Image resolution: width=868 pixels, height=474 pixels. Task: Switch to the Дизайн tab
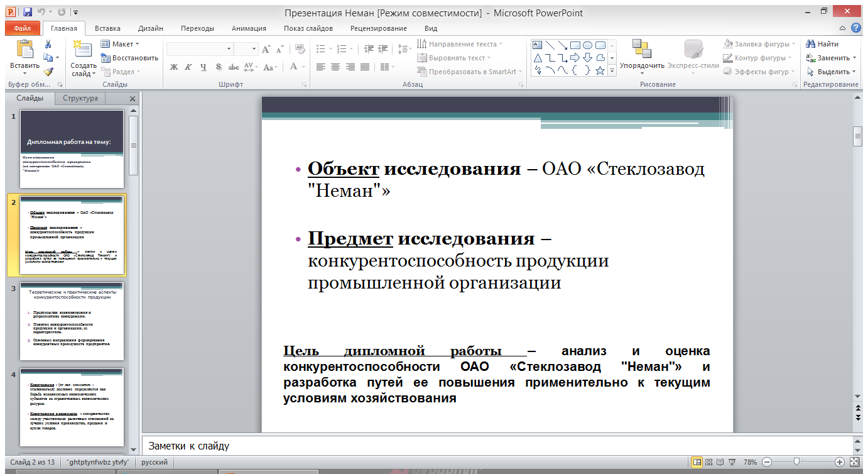click(151, 28)
